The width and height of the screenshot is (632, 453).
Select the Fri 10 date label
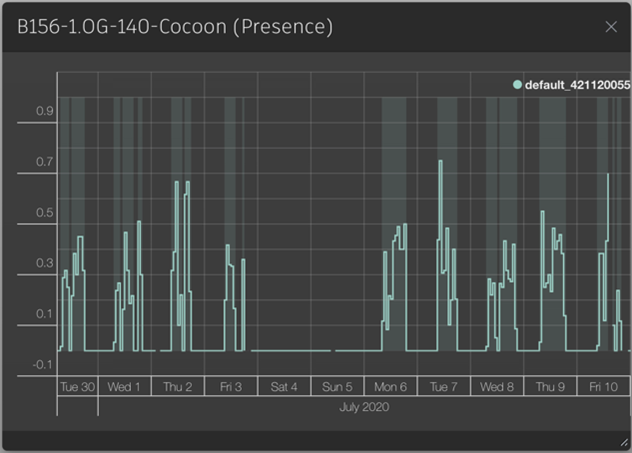[x=603, y=387]
